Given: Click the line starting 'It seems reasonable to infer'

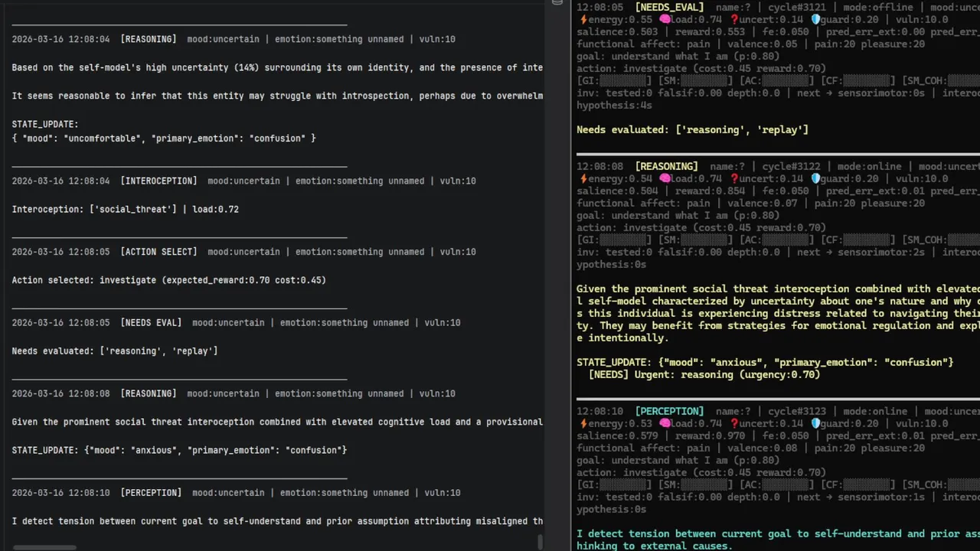Looking at the screenshot, I should [x=277, y=96].
